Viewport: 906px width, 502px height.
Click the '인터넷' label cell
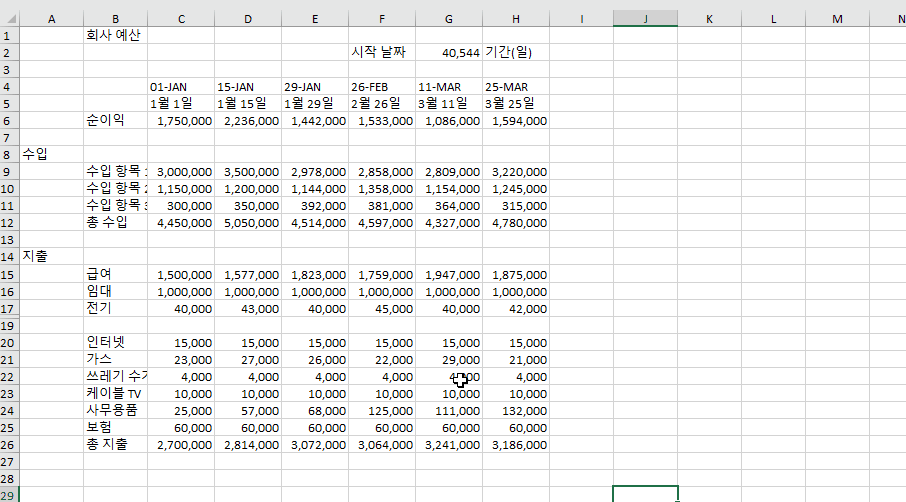click(115, 343)
